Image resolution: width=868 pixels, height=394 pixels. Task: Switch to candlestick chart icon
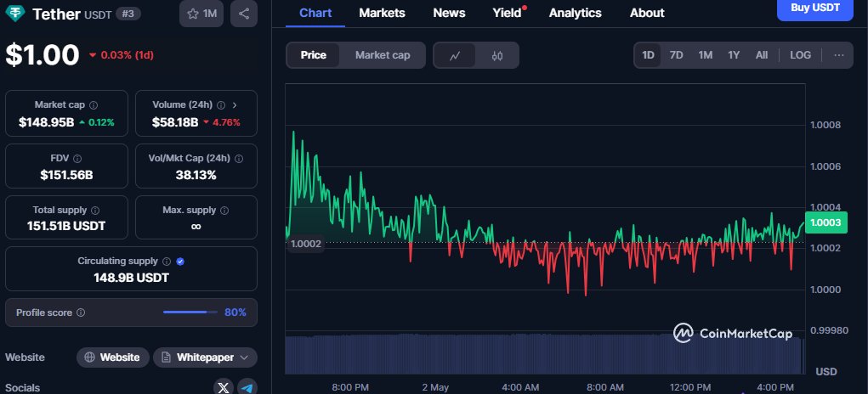click(497, 55)
